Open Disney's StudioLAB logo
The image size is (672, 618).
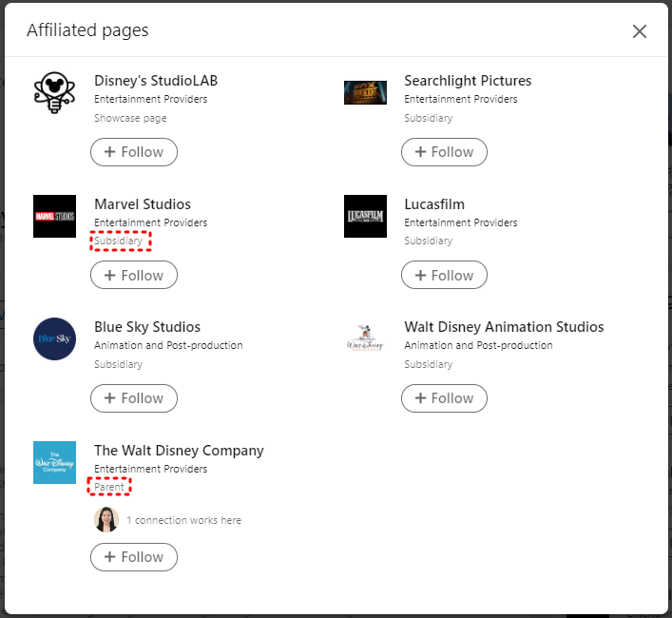(x=54, y=92)
